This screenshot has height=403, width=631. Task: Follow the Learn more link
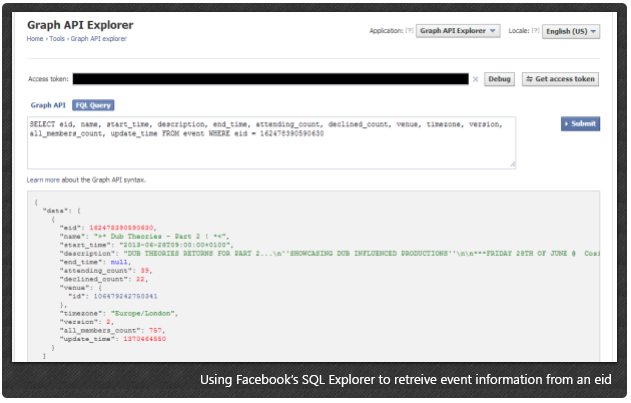point(43,180)
